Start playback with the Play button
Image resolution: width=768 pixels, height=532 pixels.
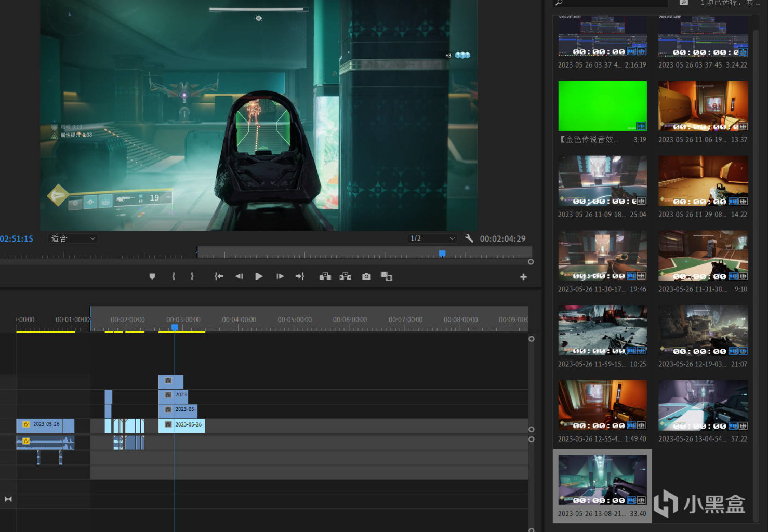click(259, 276)
